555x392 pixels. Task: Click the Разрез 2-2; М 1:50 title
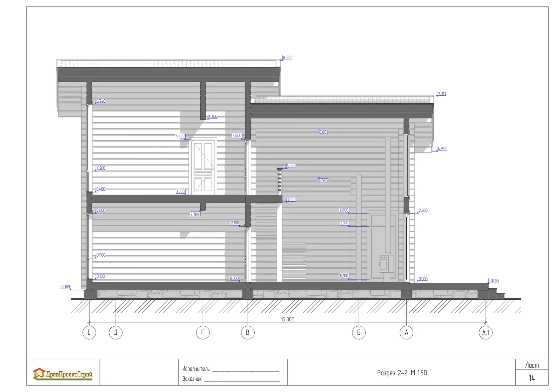coord(402,373)
